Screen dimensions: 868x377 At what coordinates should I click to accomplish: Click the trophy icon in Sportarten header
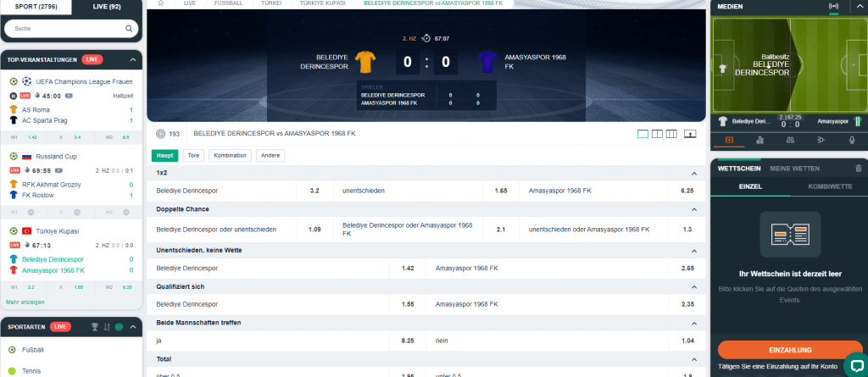(95, 327)
